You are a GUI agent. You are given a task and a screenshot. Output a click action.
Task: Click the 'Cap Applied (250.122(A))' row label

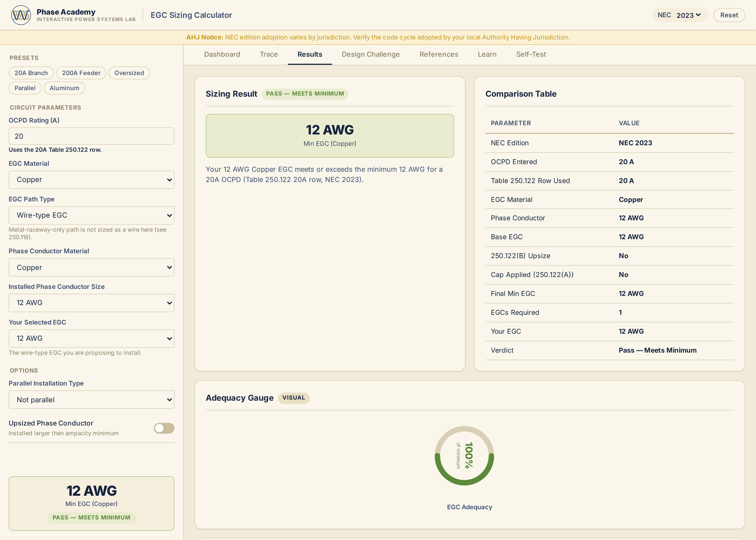532,275
